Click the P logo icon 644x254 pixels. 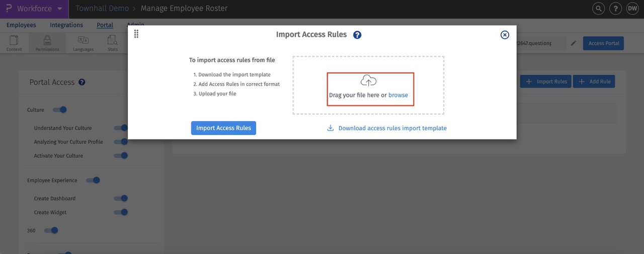point(9,9)
